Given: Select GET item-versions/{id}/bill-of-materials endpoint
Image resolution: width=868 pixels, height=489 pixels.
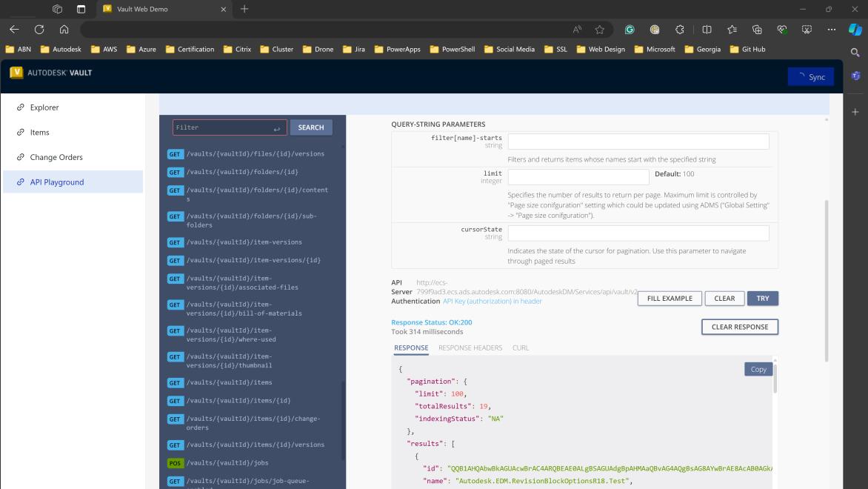Looking at the screenshot, I should (x=251, y=309).
